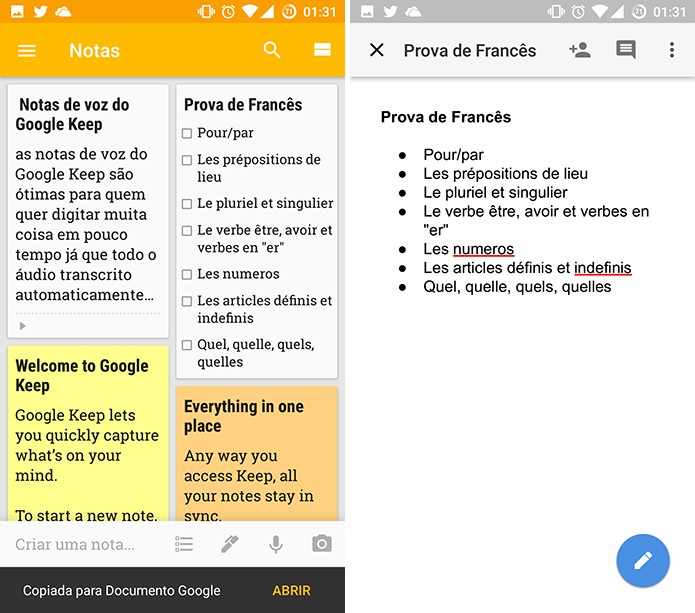Screen dimensions: 695x613
Task: Tap the Prova de Francês heading in document body
Action: tap(445, 117)
